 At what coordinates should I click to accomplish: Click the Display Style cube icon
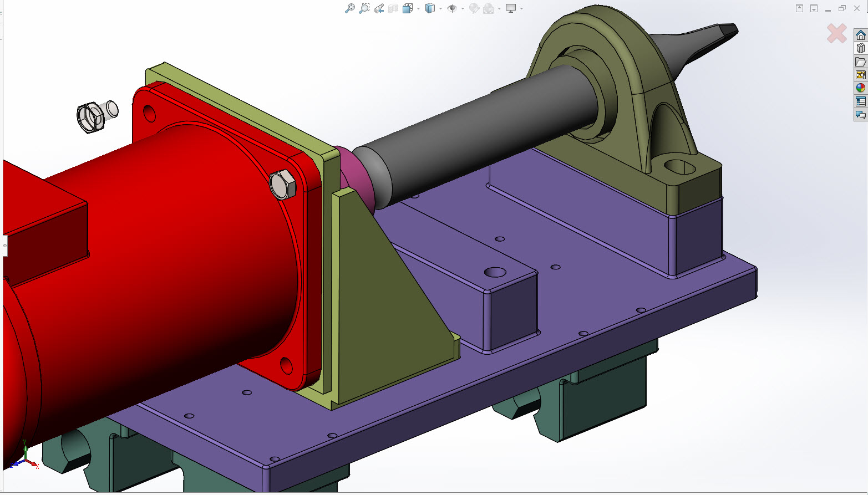[x=430, y=8]
